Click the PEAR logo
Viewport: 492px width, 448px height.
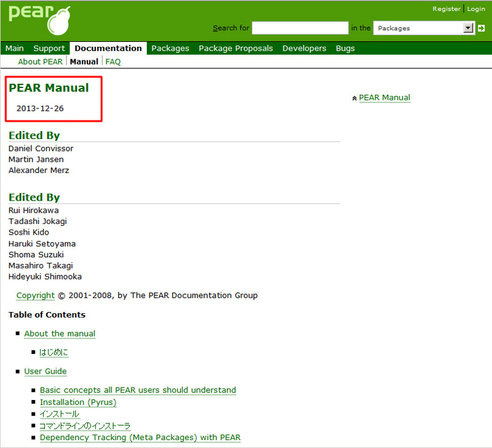pos(39,20)
